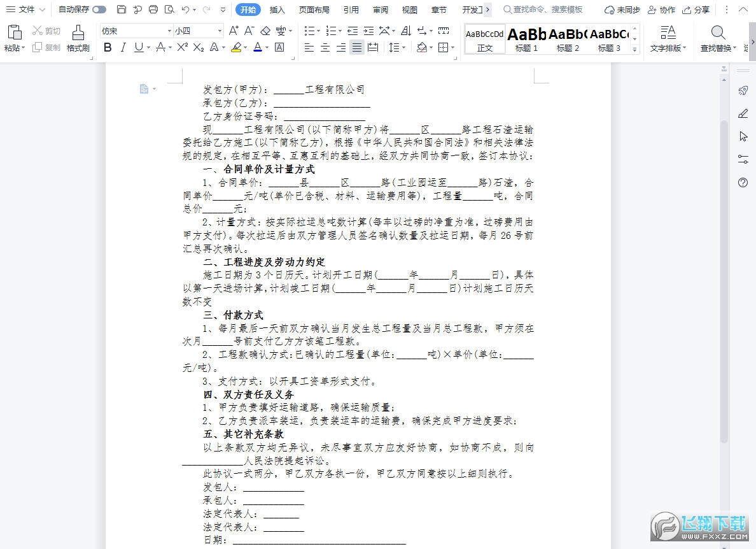
Task: Click the phonetic guide wén icon
Action: [x=281, y=31]
